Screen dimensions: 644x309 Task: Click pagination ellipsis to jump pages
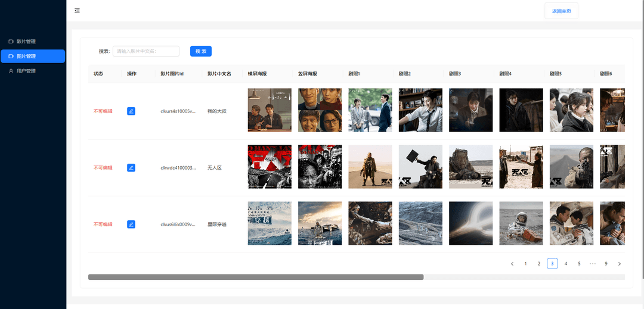(x=593, y=264)
